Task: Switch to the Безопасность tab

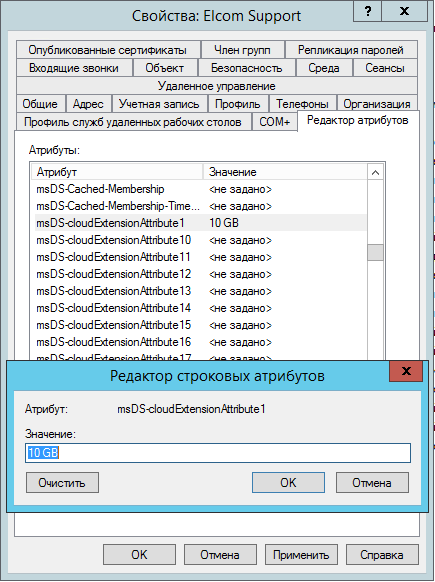Action: [x=246, y=68]
